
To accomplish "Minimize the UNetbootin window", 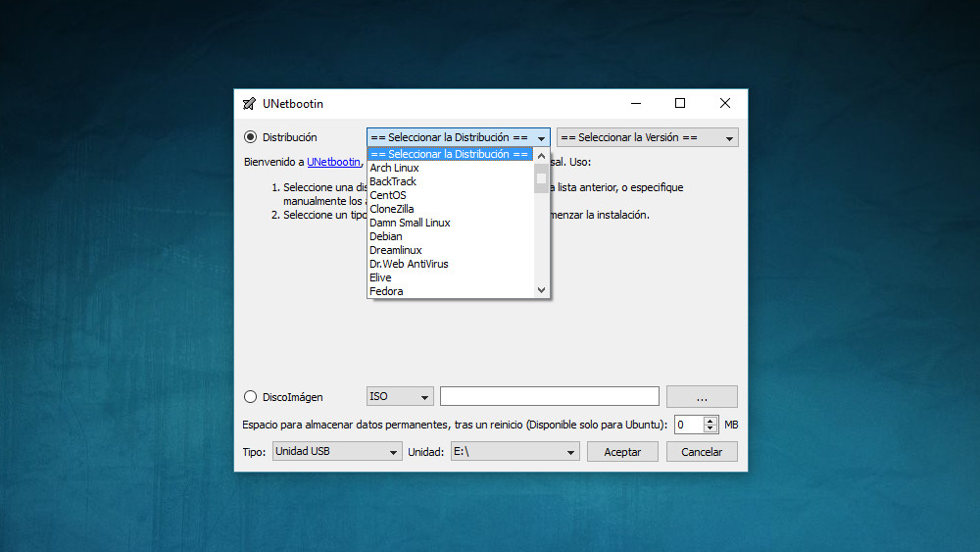I will 636,103.
